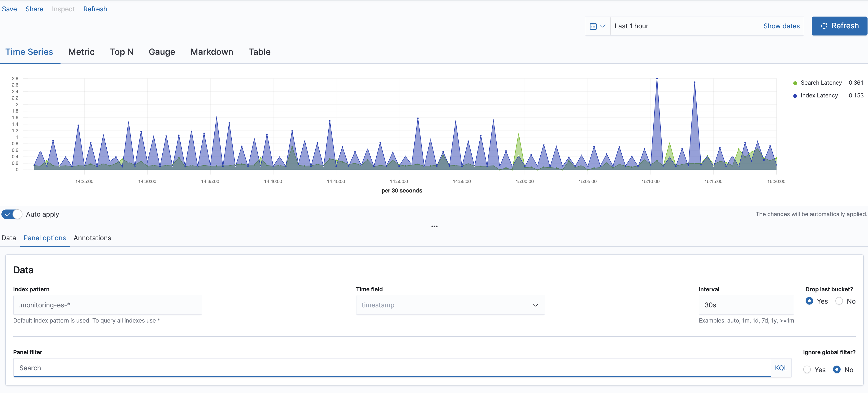The width and height of the screenshot is (868, 393).
Task: Select Yes for Drop last bucket
Action: click(809, 301)
